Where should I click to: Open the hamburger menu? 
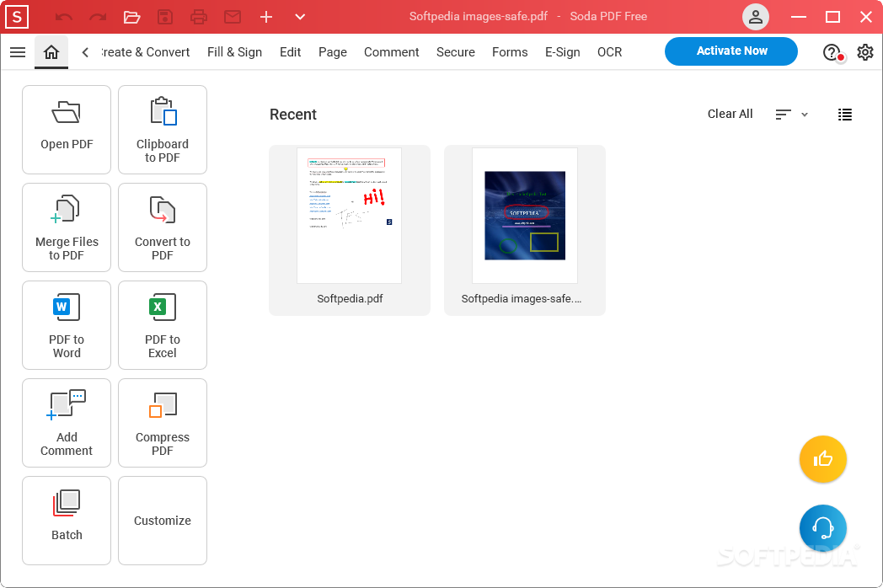coord(18,52)
